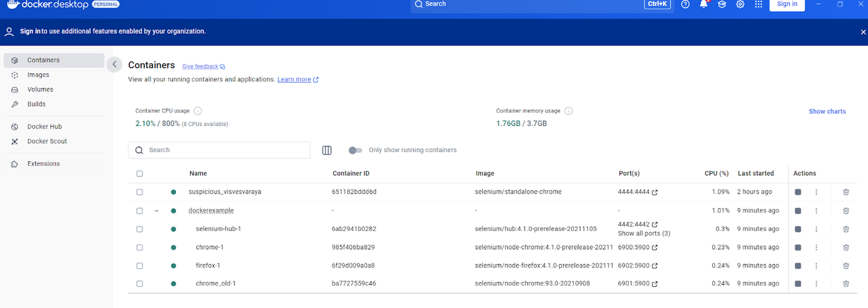The height and width of the screenshot is (308, 868).
Task: Open the column layout settings icon
Action: pos(327,150)
